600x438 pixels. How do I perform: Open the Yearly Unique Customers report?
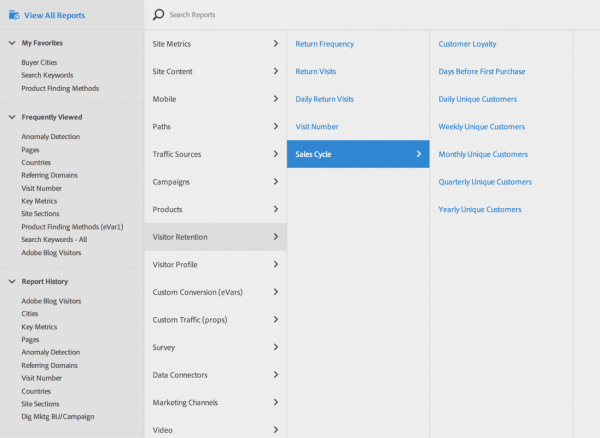point(480,209)
